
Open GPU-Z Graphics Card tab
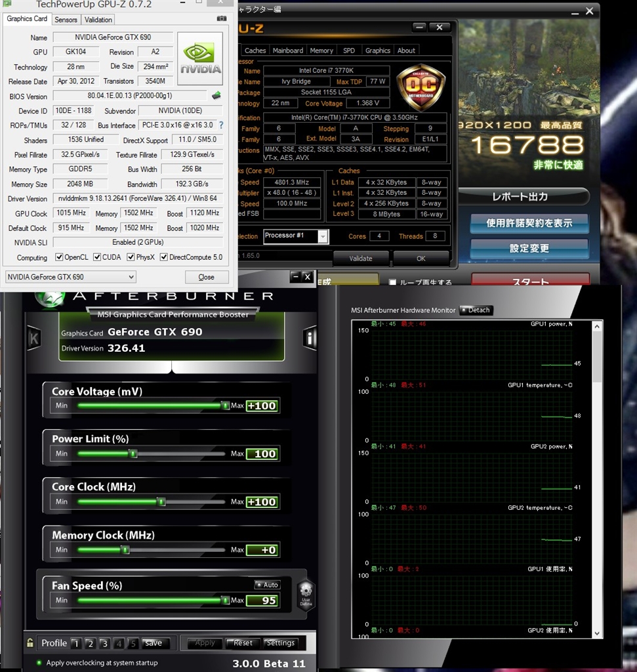point(27,19)
